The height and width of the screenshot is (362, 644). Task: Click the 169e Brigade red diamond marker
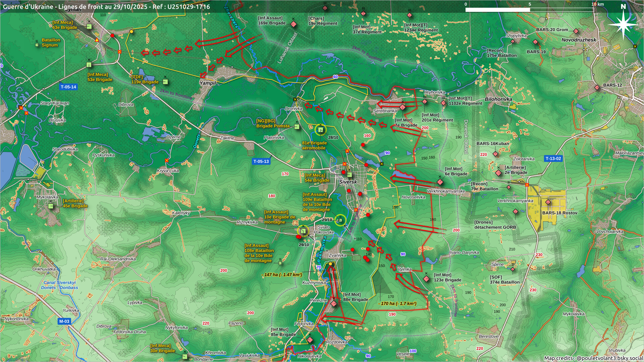pos(293,24)
